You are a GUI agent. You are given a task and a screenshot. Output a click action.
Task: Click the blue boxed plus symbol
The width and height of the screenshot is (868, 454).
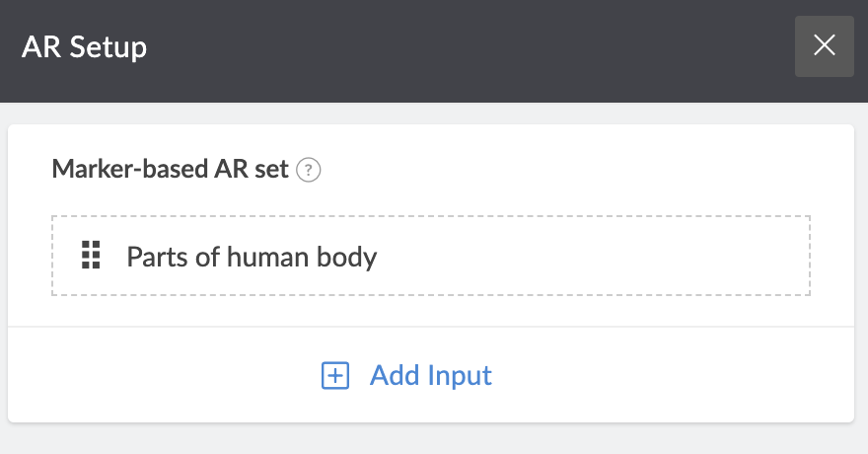(x=335, y=376)
